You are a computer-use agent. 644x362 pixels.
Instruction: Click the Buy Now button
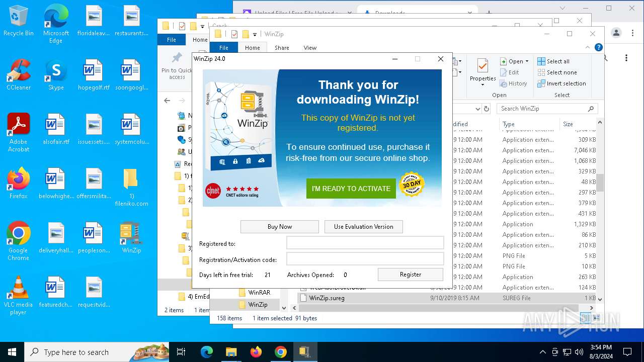point(280,227)
